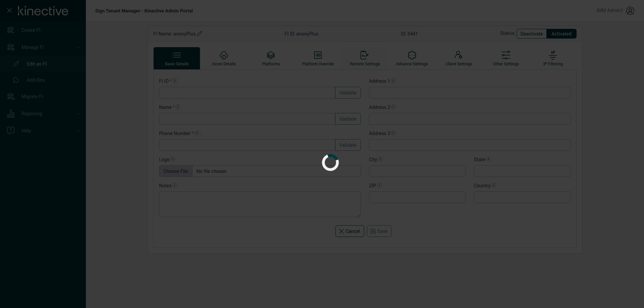Click into the Notes text area
Viewport: 644px width, 308px height.
click(x=260, y=204)
